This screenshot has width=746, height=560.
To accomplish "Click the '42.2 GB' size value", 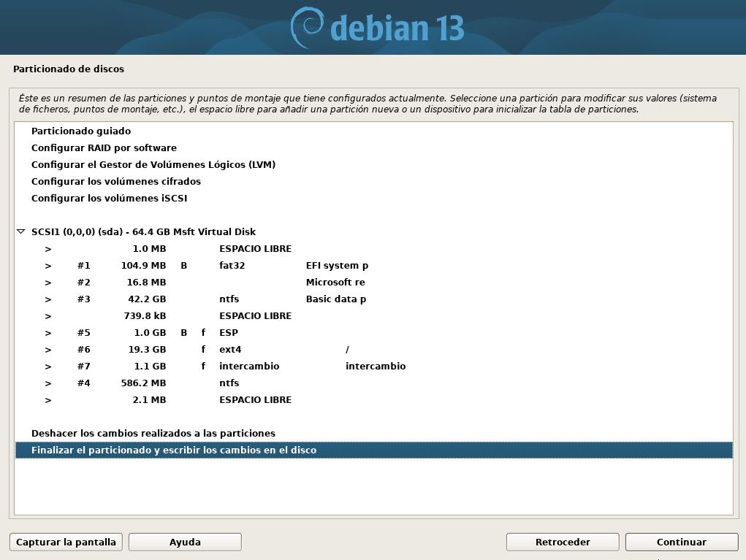I will point(147,299).
